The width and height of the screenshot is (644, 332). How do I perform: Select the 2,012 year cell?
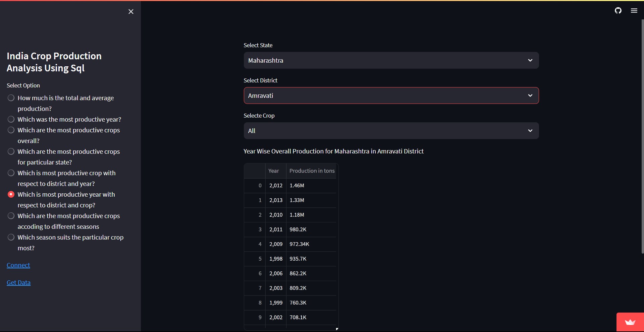(x=276, y=186)
